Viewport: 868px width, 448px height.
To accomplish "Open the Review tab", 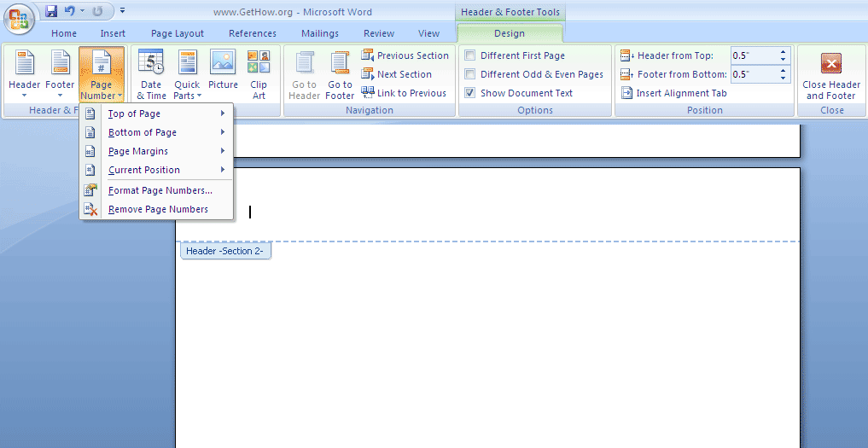I will pyautogui.click(x=379, y=33).
